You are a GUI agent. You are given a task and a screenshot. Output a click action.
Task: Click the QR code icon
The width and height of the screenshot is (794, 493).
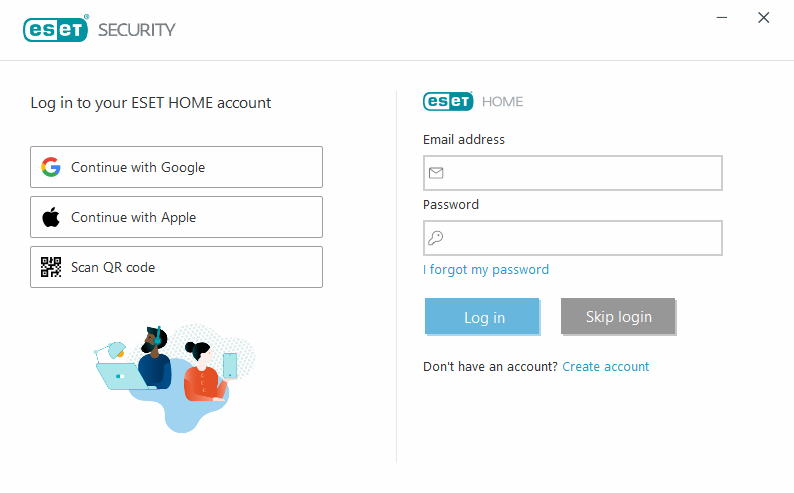[51, 267]
